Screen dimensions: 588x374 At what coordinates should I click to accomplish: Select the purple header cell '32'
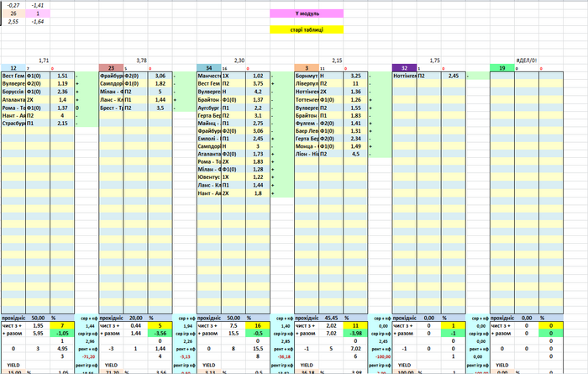point(404,68)
